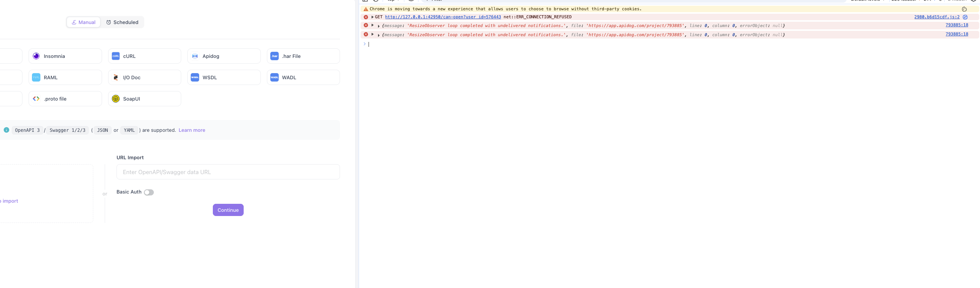
Task: Click the Swagger 1/2/3 tag
Action: [68, 130]
